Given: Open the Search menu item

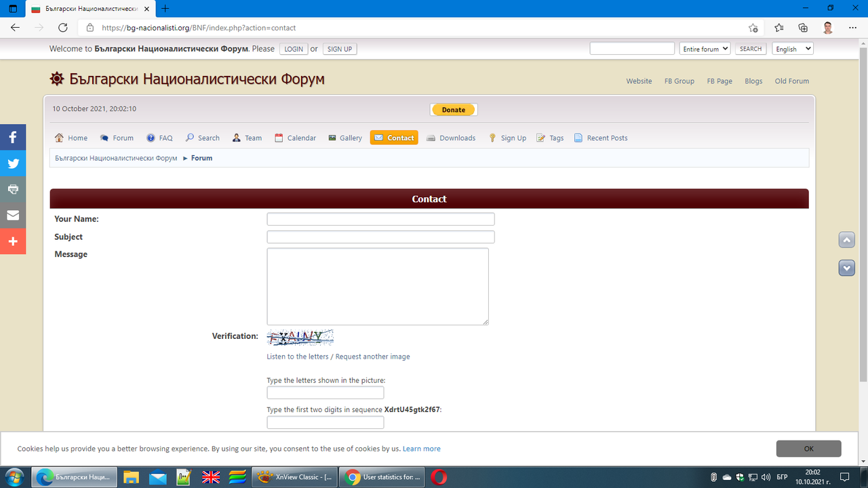Looking at the screenshot, I should click(203, 138).
